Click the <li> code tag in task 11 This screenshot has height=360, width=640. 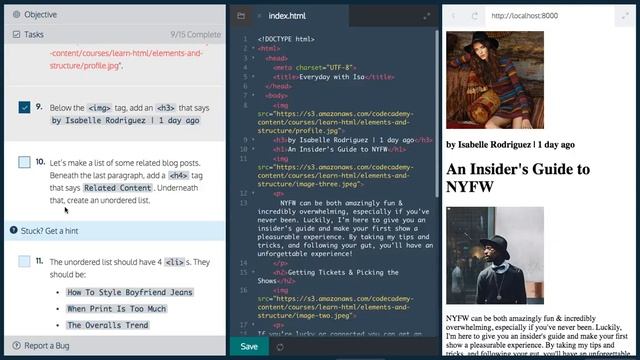point(174,262)
